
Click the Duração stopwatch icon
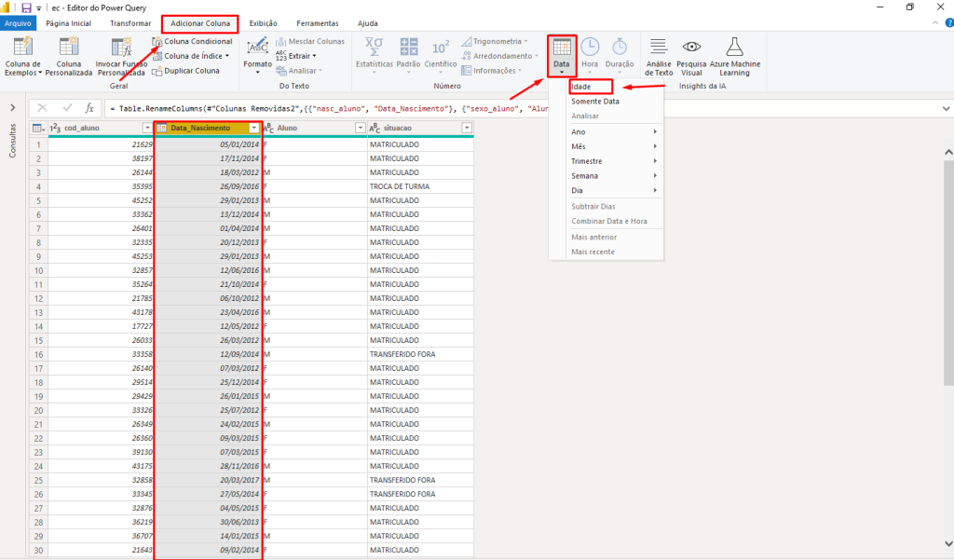[x=620, y=48]
